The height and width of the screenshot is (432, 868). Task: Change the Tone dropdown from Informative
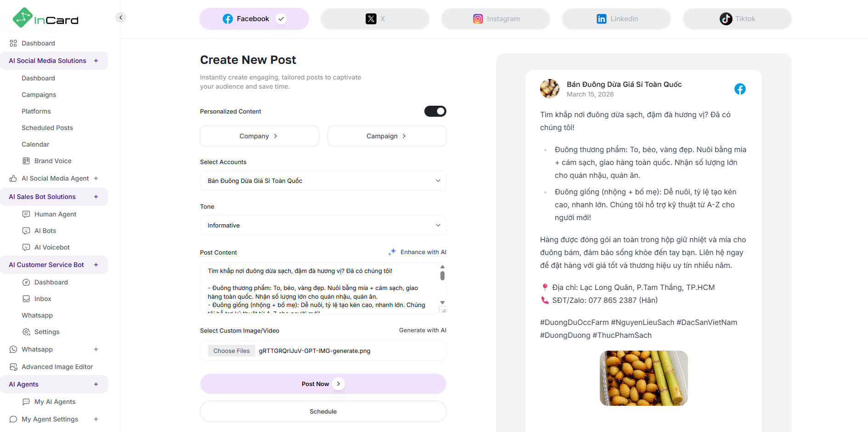323,225
